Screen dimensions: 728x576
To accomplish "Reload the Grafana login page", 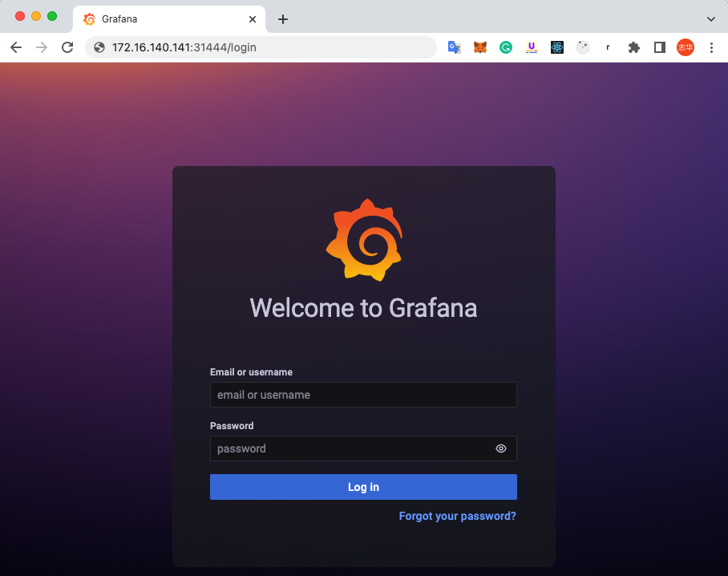I will (68, 47).
